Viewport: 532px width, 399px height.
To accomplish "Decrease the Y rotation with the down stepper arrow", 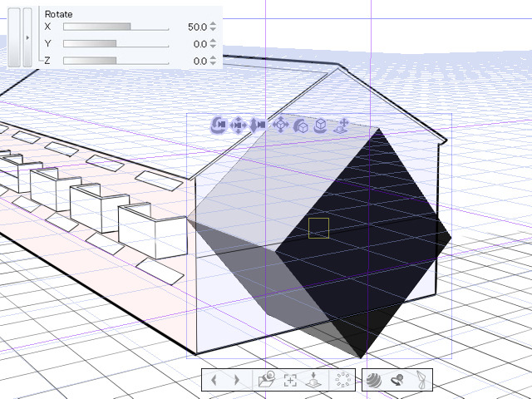I will (x=213, y=47).
